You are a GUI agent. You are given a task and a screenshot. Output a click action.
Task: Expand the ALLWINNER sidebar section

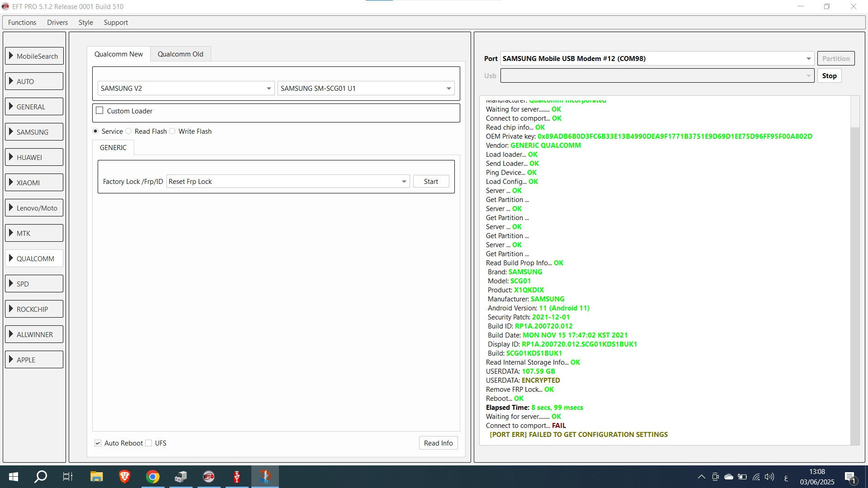pos(34,334)
